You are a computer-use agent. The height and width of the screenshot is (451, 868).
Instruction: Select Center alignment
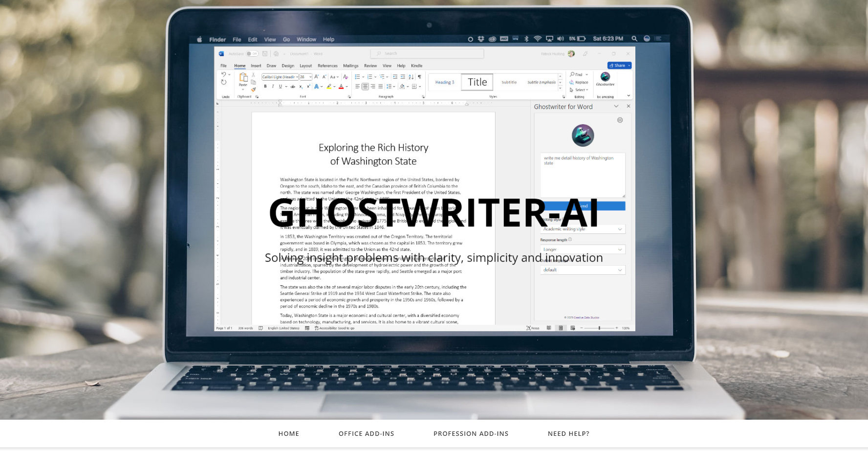(365, 87)
